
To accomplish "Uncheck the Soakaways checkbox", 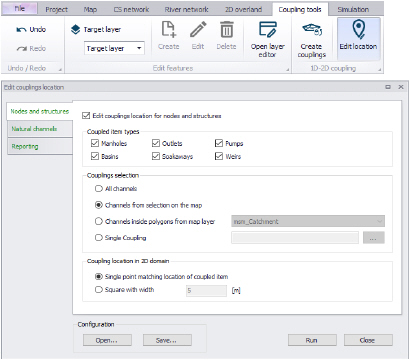I will pyautogui.click(x=156, y=156).
